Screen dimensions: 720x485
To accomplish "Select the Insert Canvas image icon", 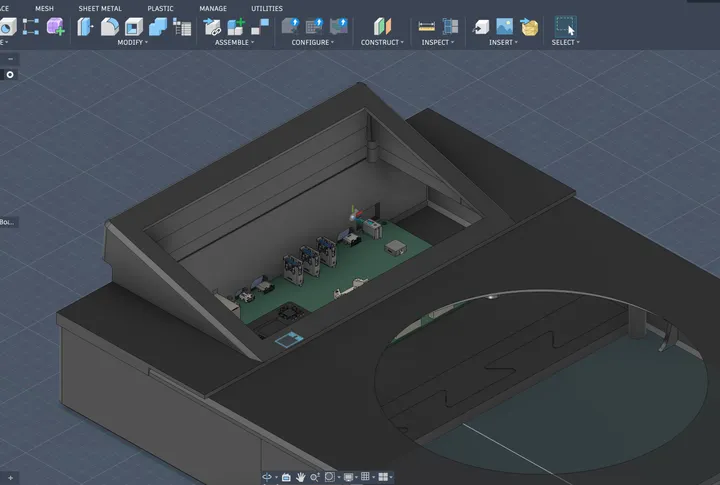I will 505,27.
